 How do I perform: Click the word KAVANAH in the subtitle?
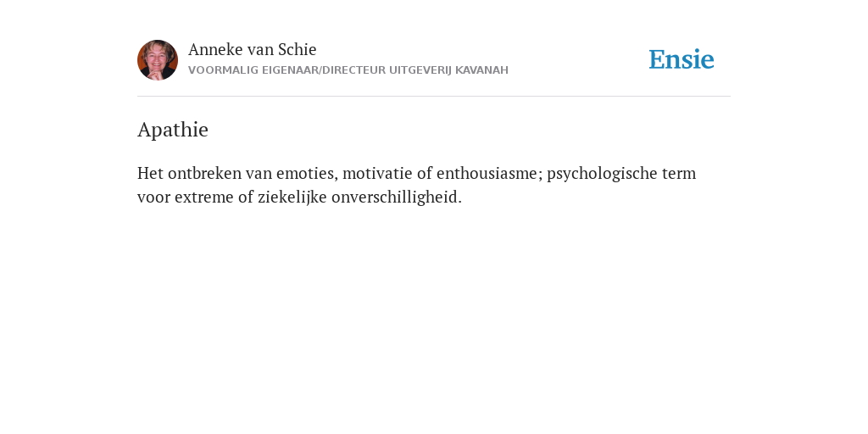tap(481, 70)
